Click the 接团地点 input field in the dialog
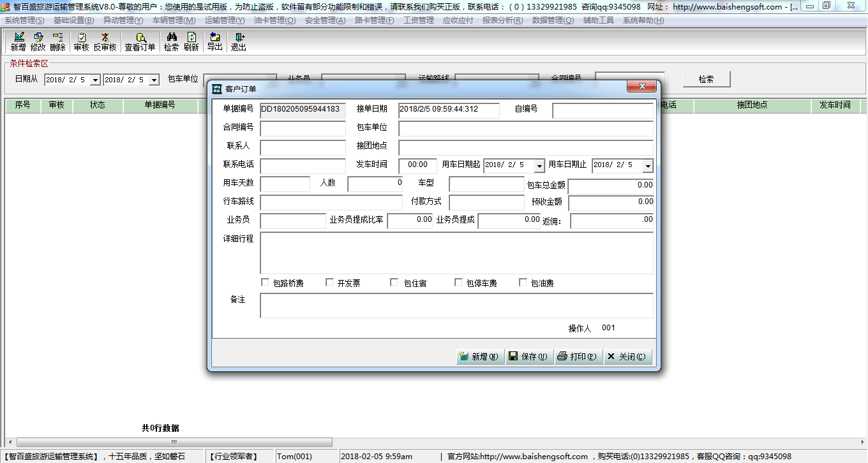Screen dimensions: 868x463 point(526,147)
